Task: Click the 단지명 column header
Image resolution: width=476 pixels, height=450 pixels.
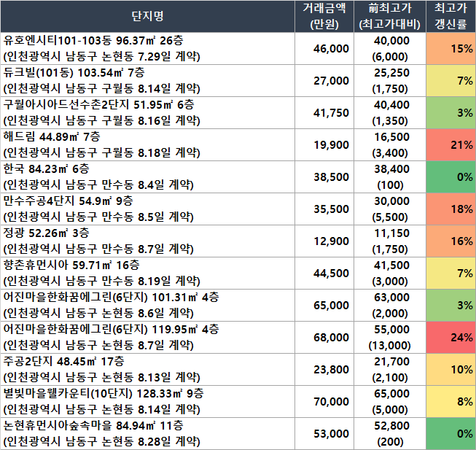Action: (147, 16)
